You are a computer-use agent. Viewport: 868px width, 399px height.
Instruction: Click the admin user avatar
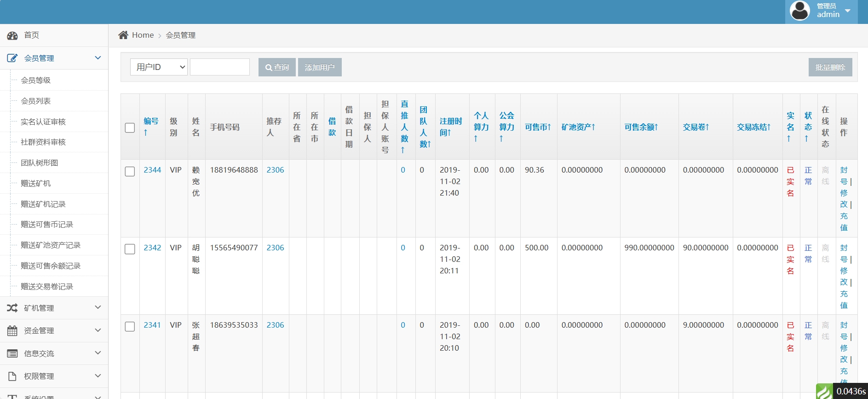[x=799, y=11]
